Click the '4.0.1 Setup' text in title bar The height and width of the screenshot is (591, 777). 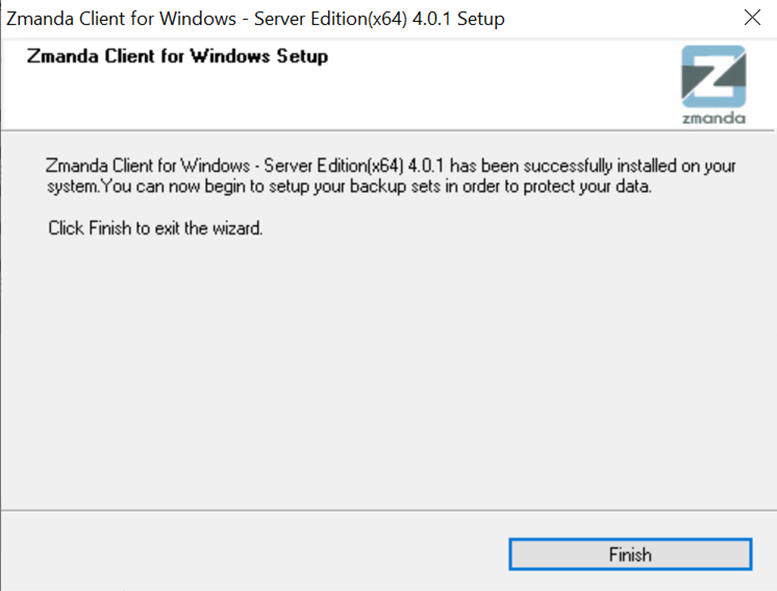click(x=458, y=19)
